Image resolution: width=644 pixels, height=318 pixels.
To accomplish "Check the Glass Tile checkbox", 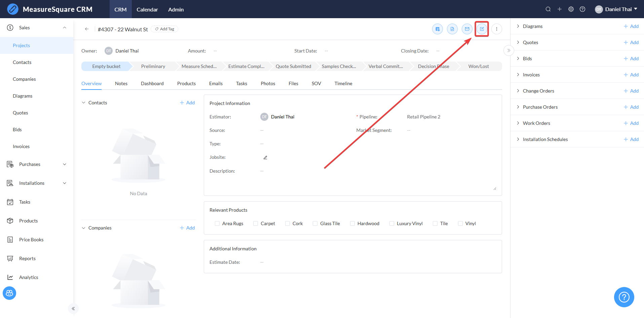I will point(315,223).
